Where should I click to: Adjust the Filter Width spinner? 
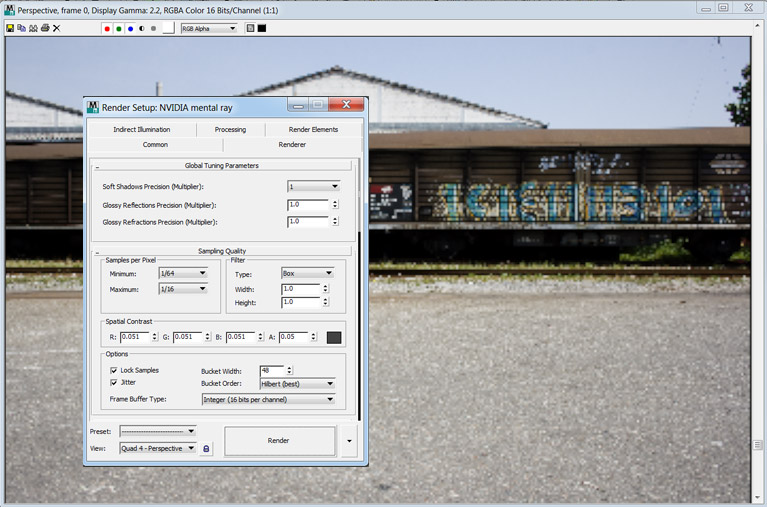point(326,289)
